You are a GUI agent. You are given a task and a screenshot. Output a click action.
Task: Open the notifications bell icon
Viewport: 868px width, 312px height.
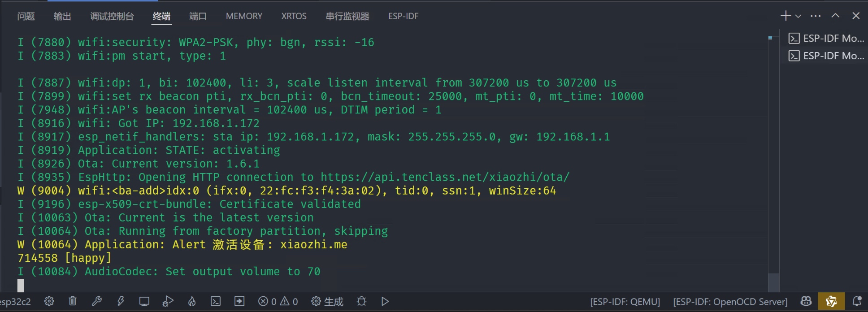pyautogui.click(x=857, y=301)
